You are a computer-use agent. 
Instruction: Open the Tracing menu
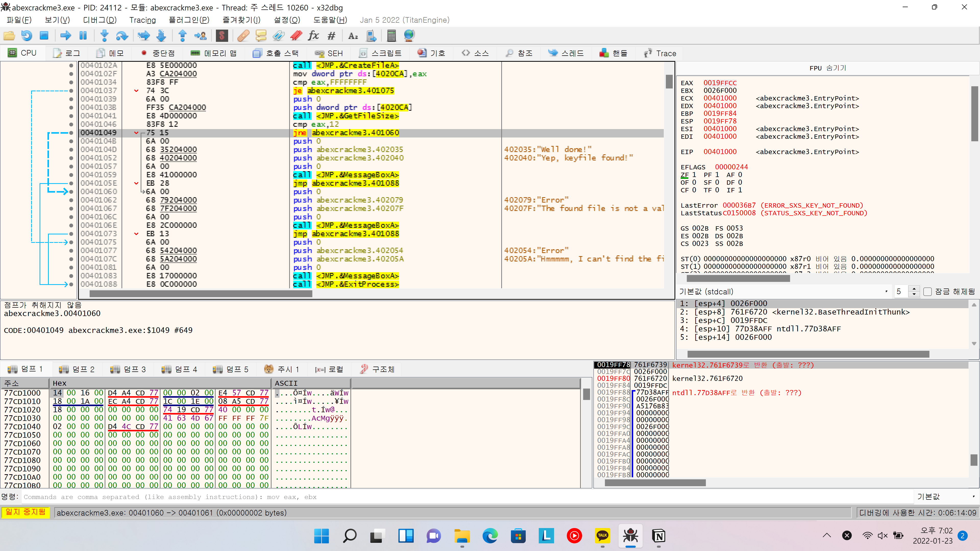tap(142, 20)
